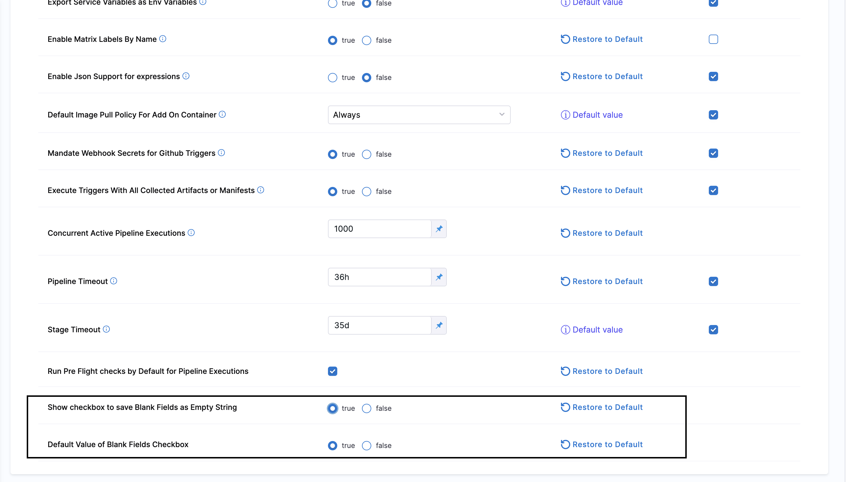Click pin icon beside Stage Timeout 35d field
The height and width of the screenshot is (482, 868).
click(x=439, y=326)
